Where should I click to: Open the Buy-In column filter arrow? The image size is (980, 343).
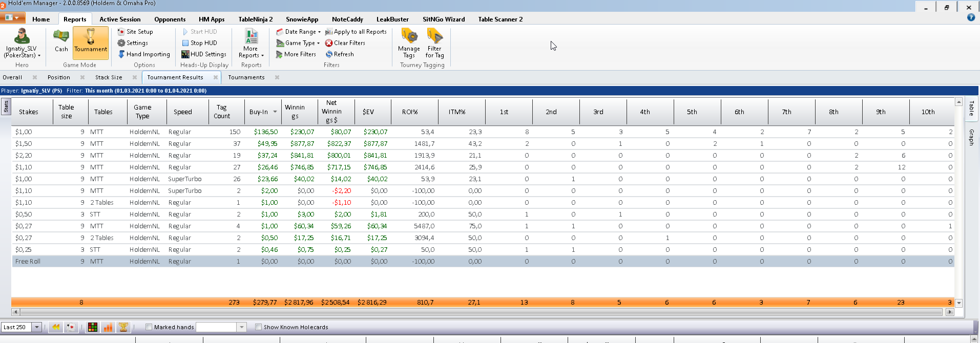(x=275, y=112)
